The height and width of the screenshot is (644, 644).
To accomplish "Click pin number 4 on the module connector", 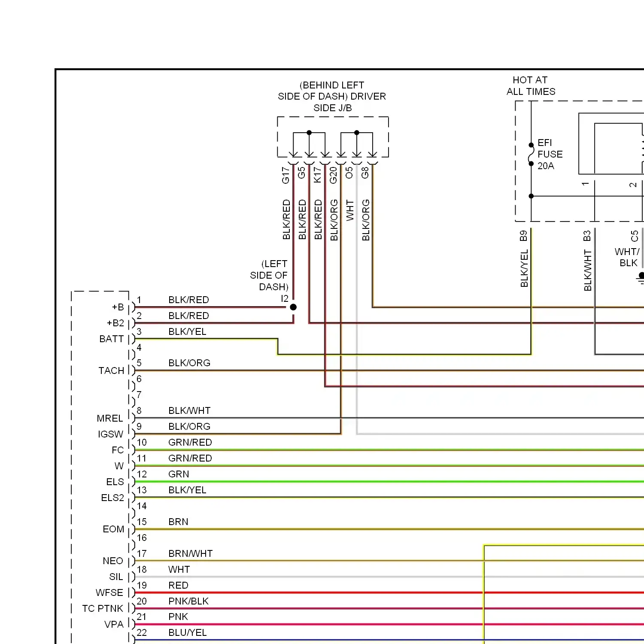I will coord(139,348).
